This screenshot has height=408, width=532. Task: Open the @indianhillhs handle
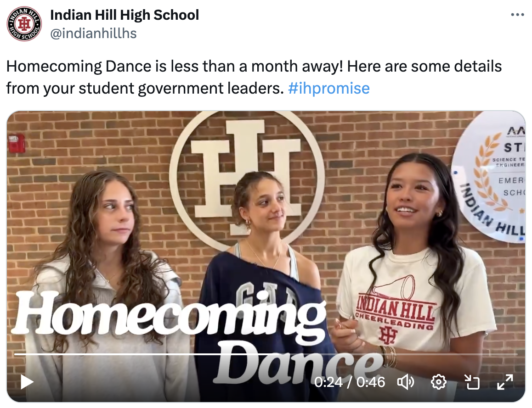[x=93, y=33]
